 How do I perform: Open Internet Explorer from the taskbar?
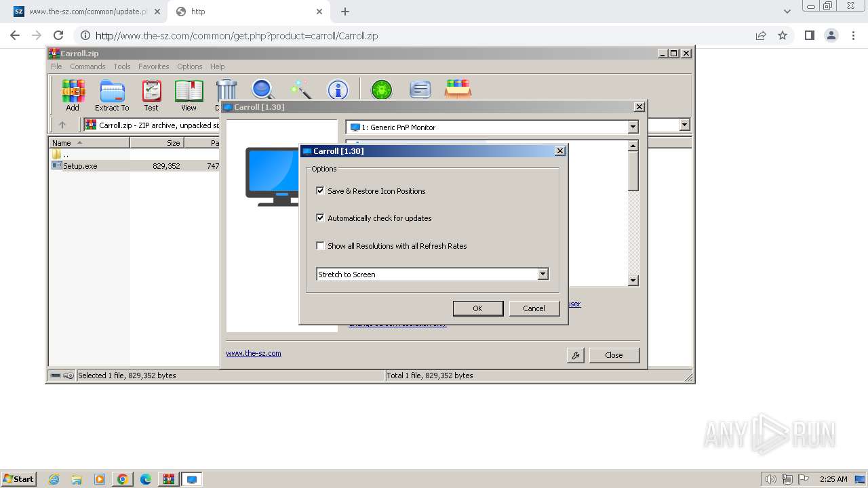click(54, 479)
